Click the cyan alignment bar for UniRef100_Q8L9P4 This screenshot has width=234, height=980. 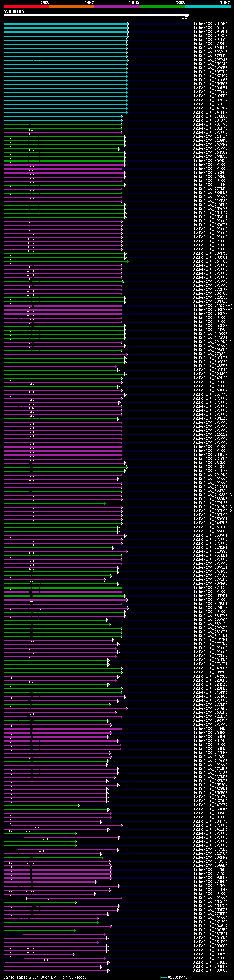(66, 23)
